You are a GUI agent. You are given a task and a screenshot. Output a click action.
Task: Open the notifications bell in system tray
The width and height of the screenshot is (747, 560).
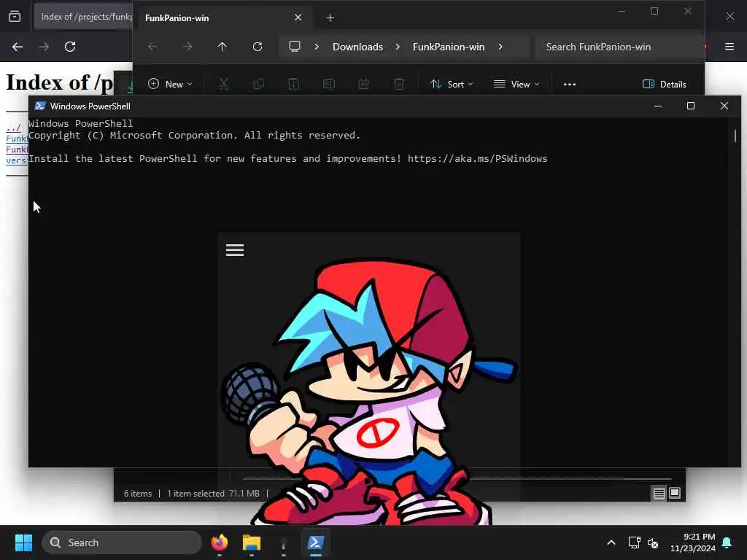(x=727, y=542)
